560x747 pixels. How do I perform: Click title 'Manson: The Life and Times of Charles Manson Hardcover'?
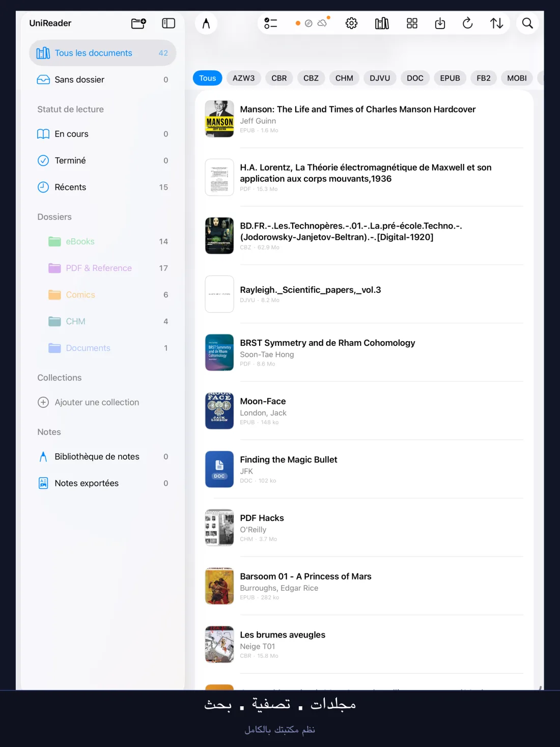[358, 109]
